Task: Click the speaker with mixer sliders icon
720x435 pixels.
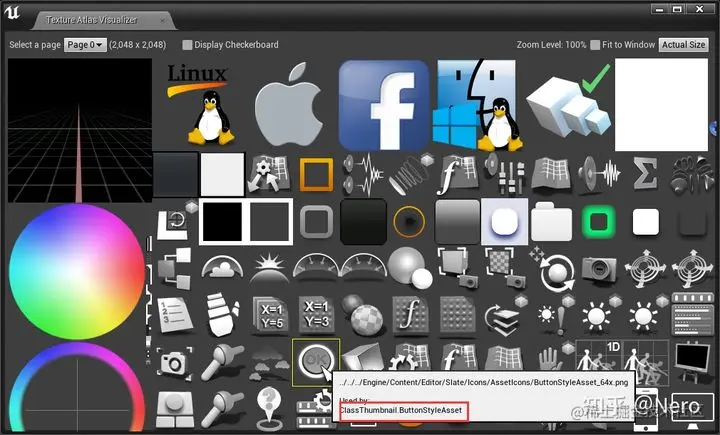Action: (x=505, y=174)
